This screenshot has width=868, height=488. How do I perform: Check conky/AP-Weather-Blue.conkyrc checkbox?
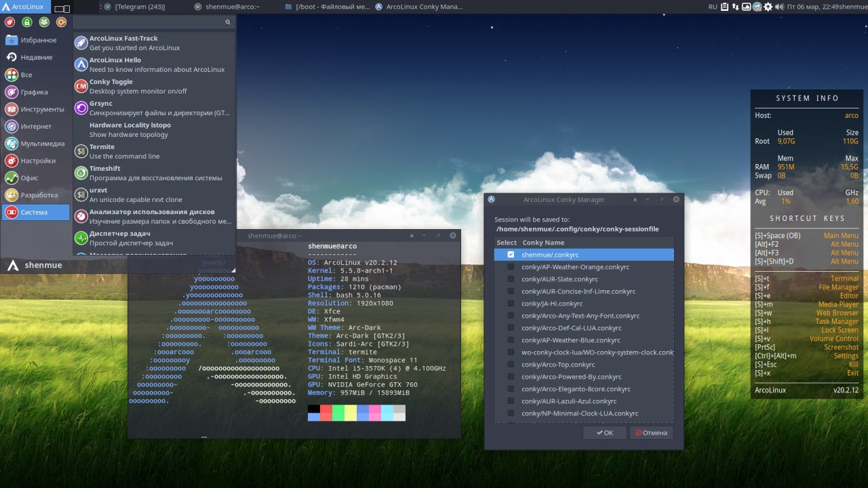[511, 340]
